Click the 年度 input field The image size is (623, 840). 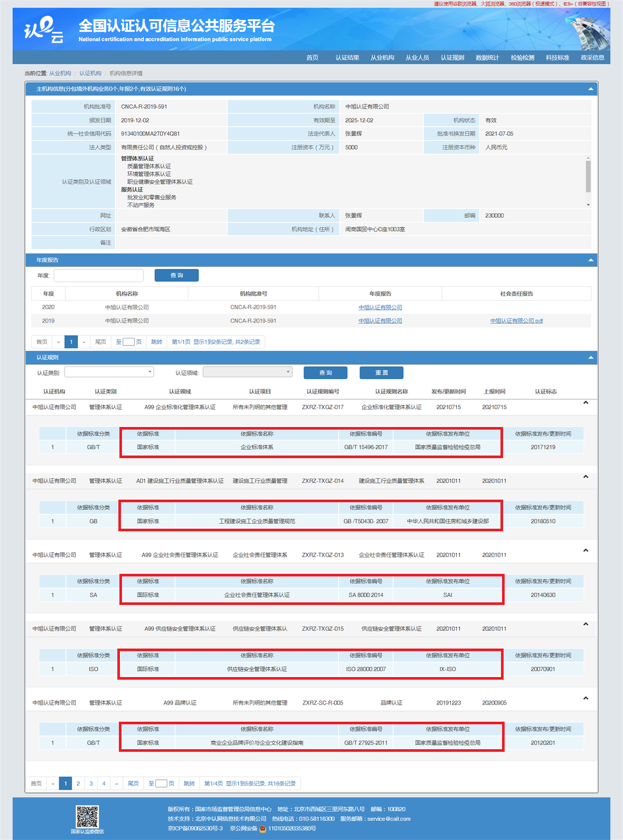point(99,276)
